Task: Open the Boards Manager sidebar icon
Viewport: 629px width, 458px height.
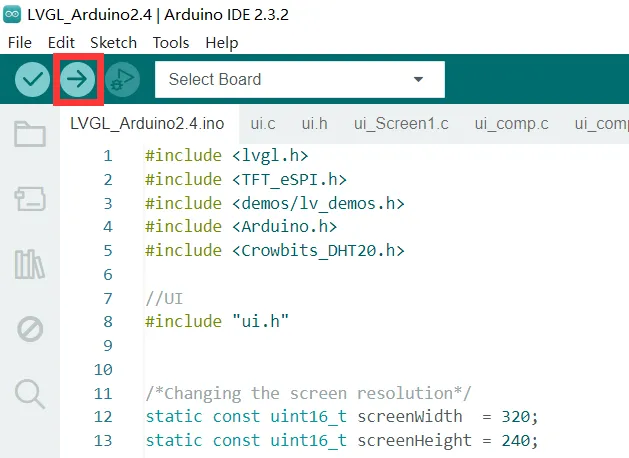Action: 30,199
